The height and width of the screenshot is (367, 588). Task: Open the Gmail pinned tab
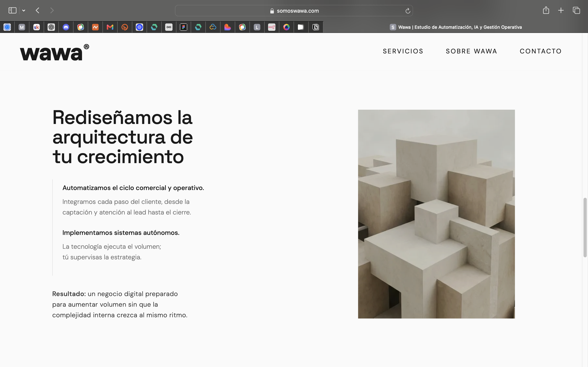point(110,27)
